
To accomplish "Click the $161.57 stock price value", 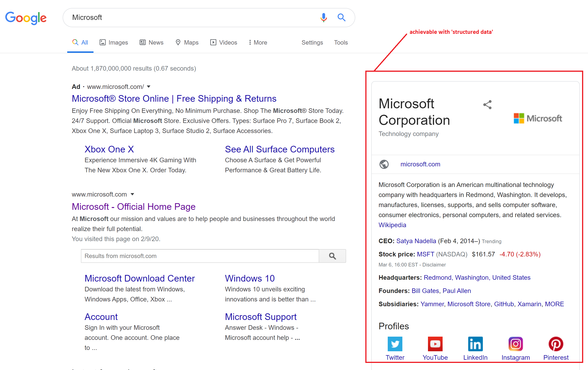I will point(483,254).
